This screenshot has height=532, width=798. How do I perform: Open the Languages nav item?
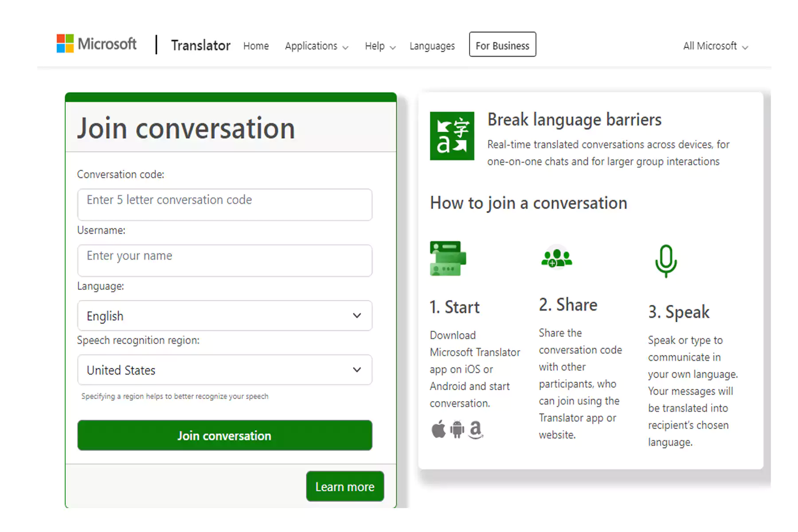[432, 46]
